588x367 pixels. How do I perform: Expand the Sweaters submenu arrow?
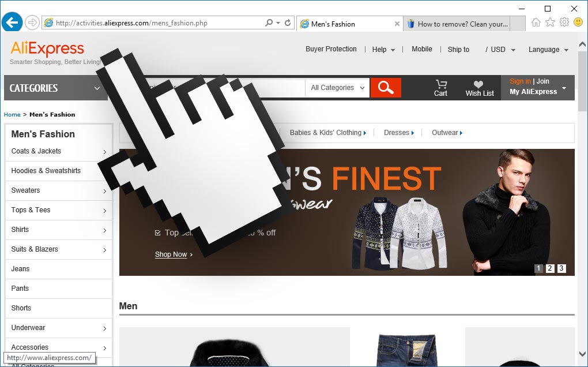104,191
